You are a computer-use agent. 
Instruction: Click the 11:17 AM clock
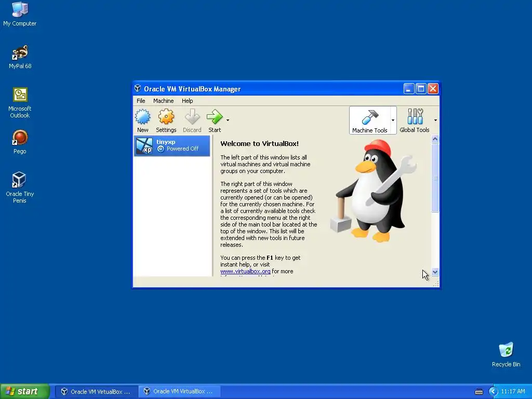pyautogui.click(x=513, y=392)
